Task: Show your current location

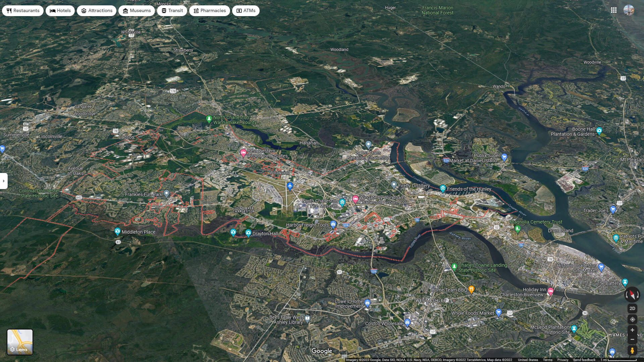Action: coord(632,319)
